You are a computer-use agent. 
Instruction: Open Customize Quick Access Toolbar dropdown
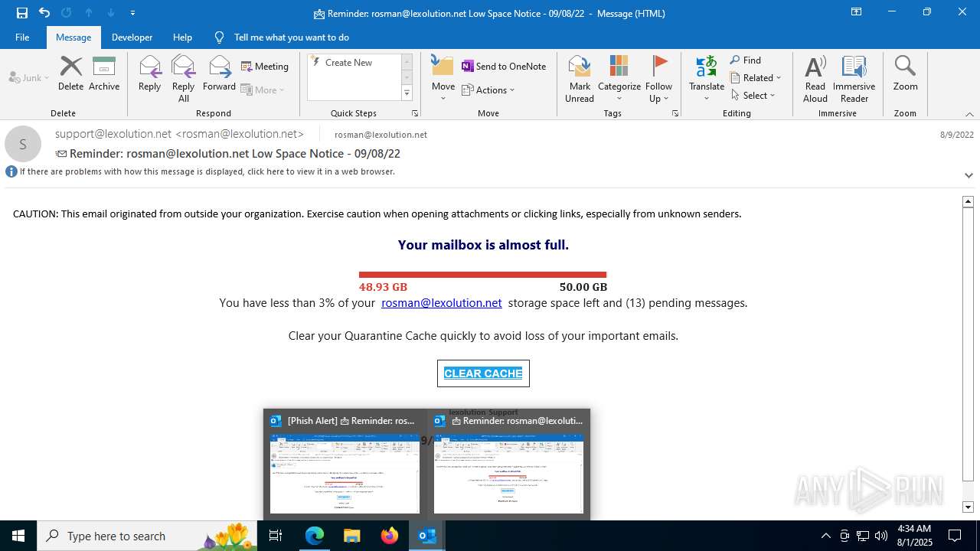(x=133, y=13)
